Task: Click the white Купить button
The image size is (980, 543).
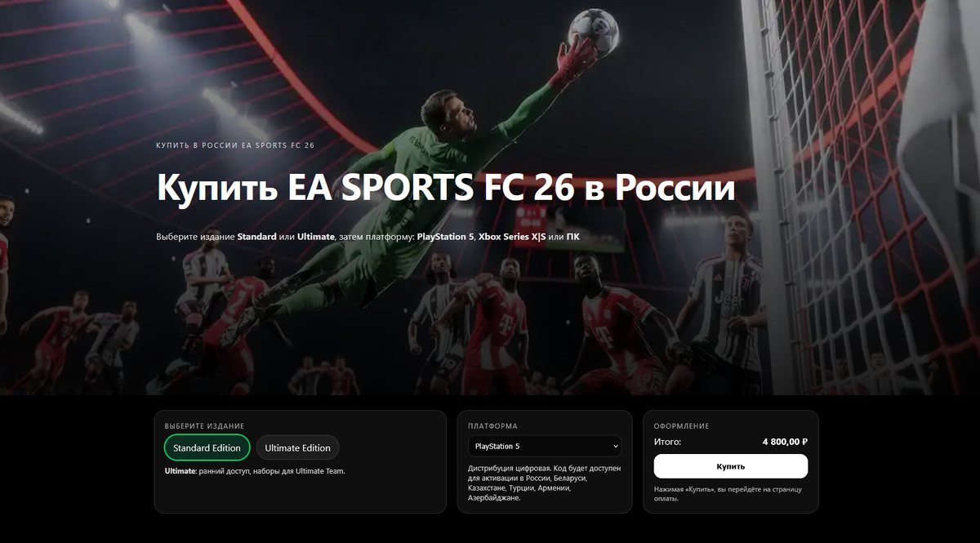Action: click(731, 466)
